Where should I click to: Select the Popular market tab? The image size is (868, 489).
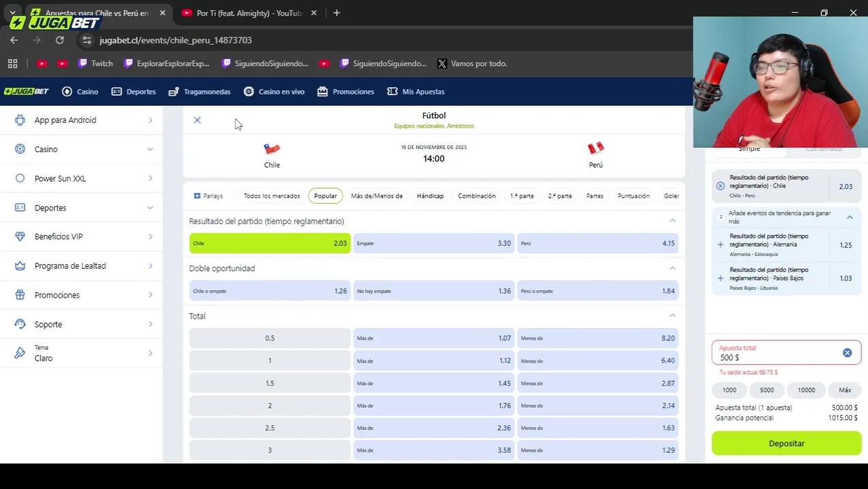(325, 196)
